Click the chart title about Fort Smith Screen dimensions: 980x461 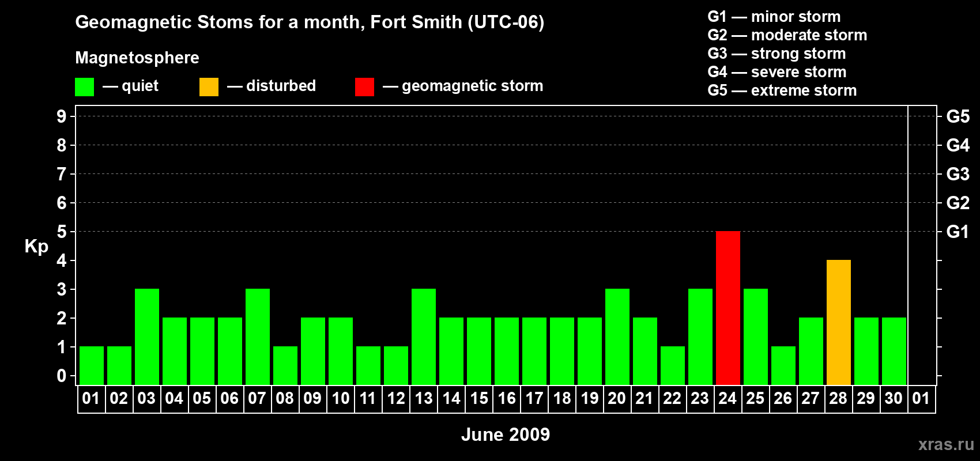[310, 22]
